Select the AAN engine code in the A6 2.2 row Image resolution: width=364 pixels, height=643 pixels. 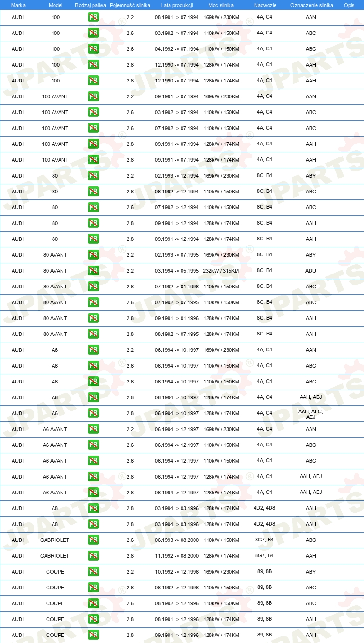310,350
